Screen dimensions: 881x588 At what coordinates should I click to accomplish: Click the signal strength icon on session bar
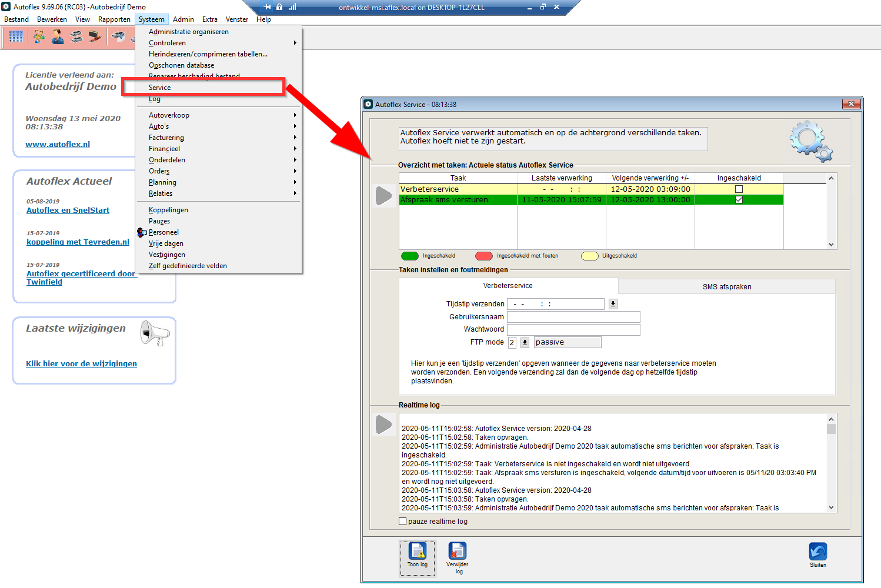(x=292, y=7)
